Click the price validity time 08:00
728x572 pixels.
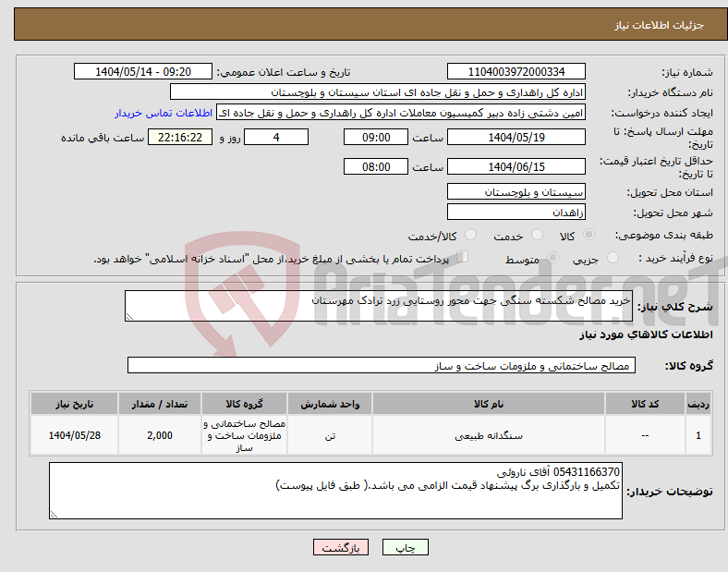pos(376,166)
